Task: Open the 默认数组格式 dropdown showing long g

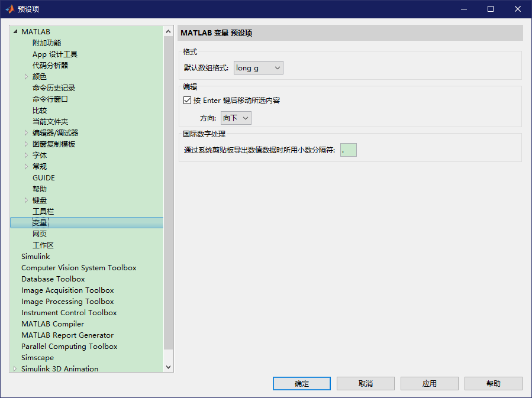Action: pos(258,67)
